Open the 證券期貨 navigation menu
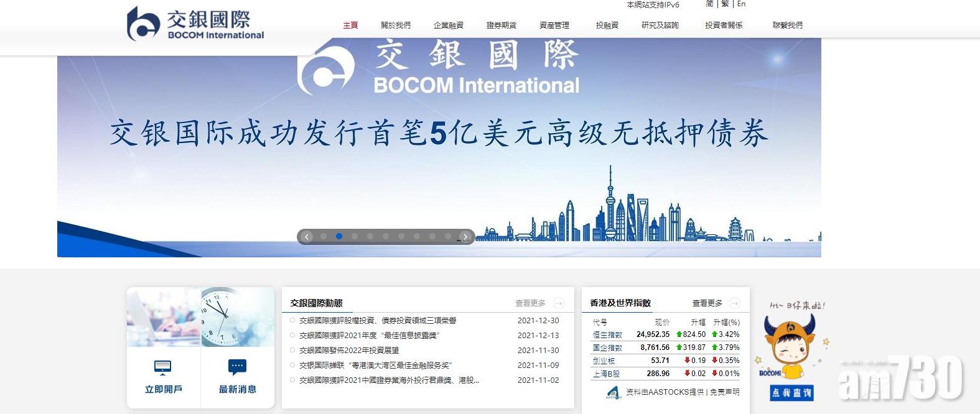The width and height of the screenshot is (980, 414). [502, 25]
